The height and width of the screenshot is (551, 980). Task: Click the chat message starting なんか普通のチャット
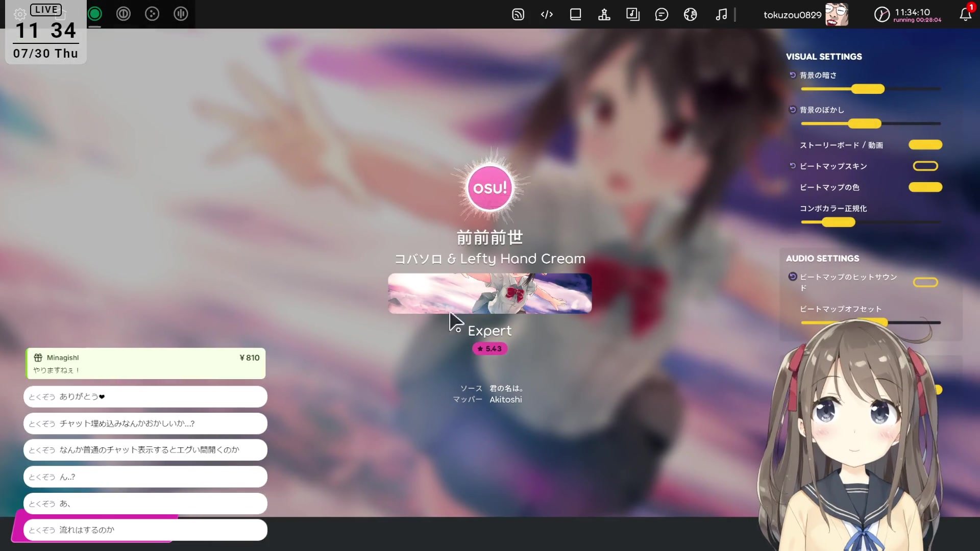pyautogui.click(x=145, y=450)
